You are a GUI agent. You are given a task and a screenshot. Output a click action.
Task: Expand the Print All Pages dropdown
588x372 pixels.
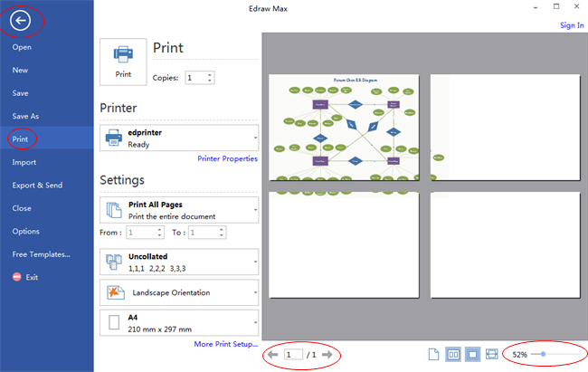(x=257, y=210)
